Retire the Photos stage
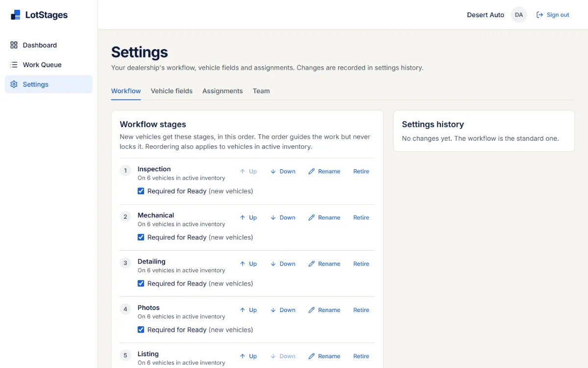 click(361, 310)
